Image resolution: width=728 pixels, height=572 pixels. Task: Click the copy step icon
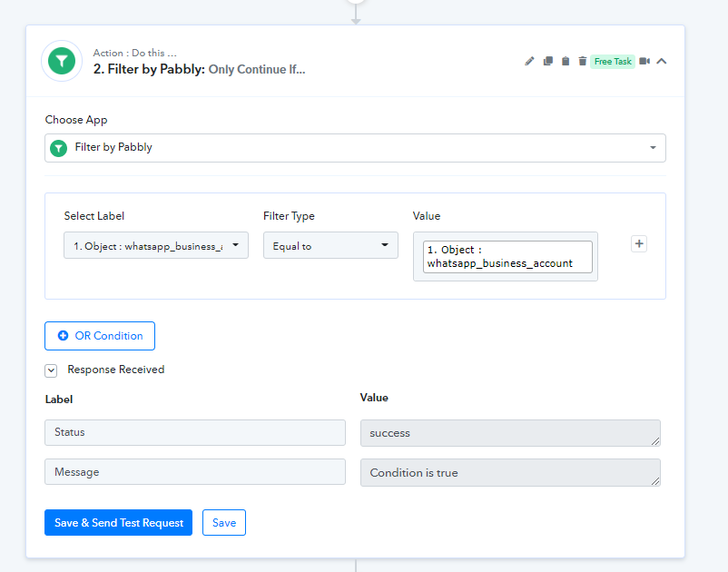(548, 61)
